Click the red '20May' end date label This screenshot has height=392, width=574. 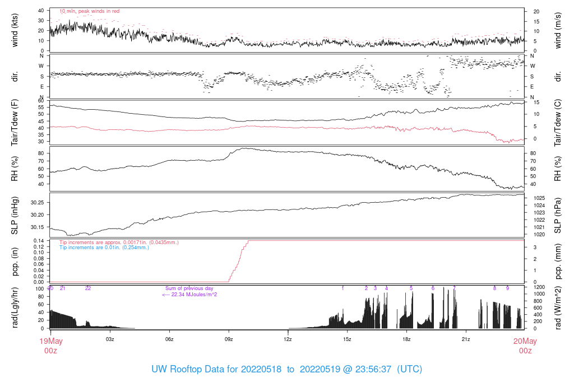pyautogui.click(x=525, y=341)
